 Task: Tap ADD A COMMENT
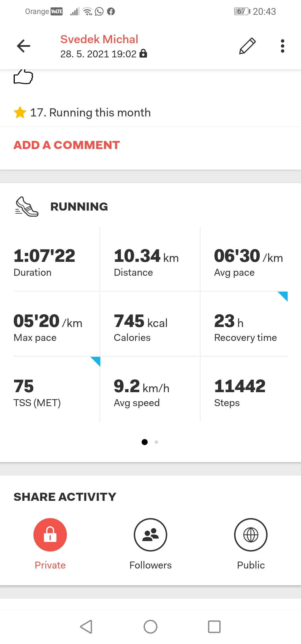(67, 145)
